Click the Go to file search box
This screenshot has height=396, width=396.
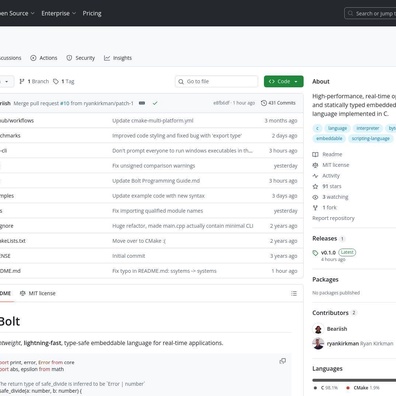[216, 81]
